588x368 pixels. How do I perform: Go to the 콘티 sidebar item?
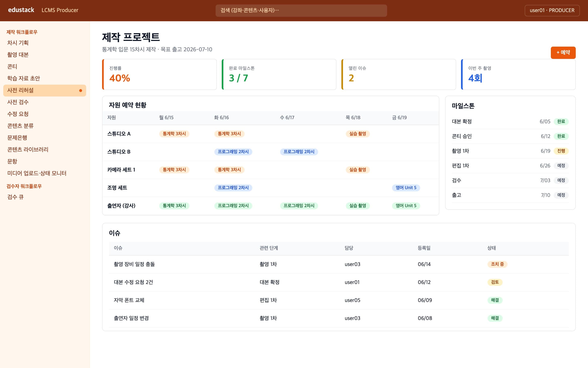pos(45,66)
